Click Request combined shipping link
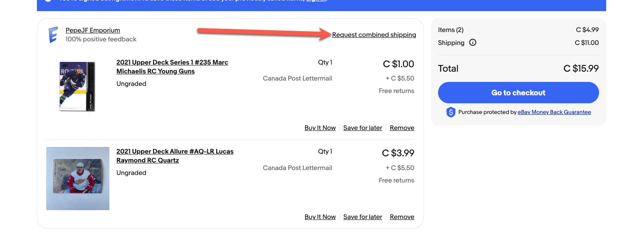This screenshot has height=252, width=644. 374,35
